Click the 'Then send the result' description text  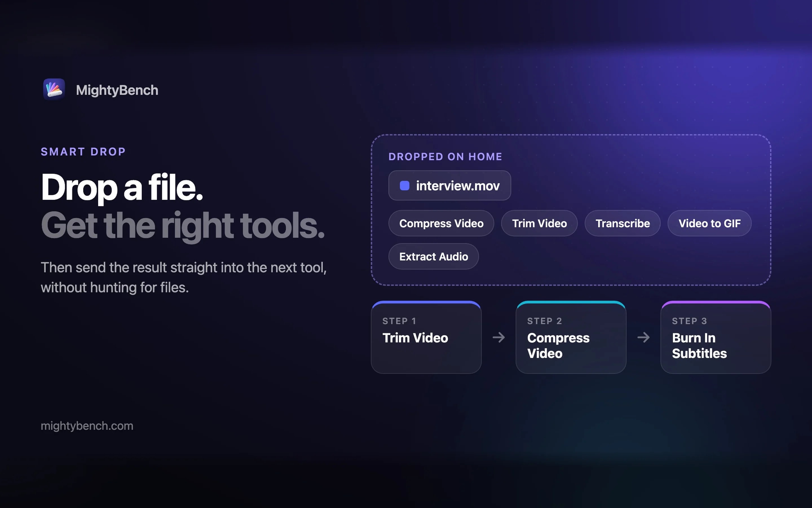(184, 277)
